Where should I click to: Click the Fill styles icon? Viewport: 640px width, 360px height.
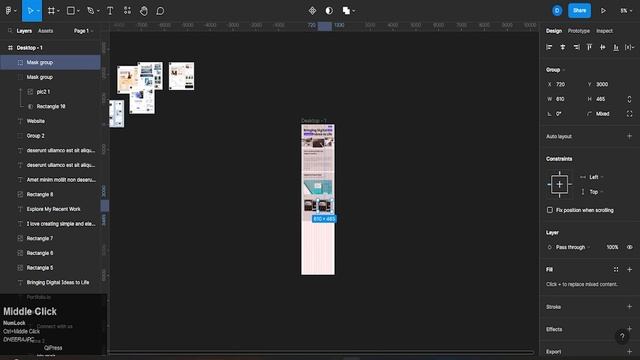(616, 269)
